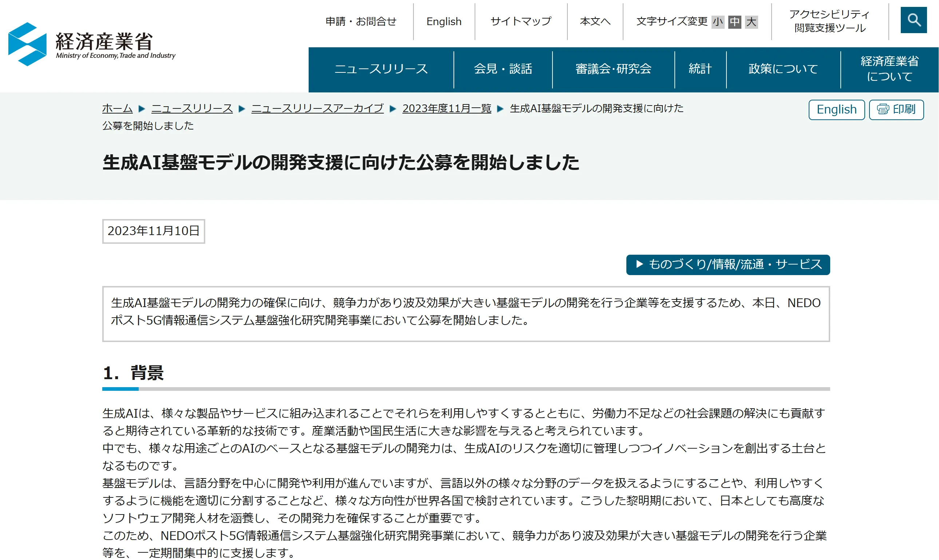The height and width of the screenshot is (560, 939).
Task: Click the text 文字サイズ変更
Action: click(x=672, y=21)
